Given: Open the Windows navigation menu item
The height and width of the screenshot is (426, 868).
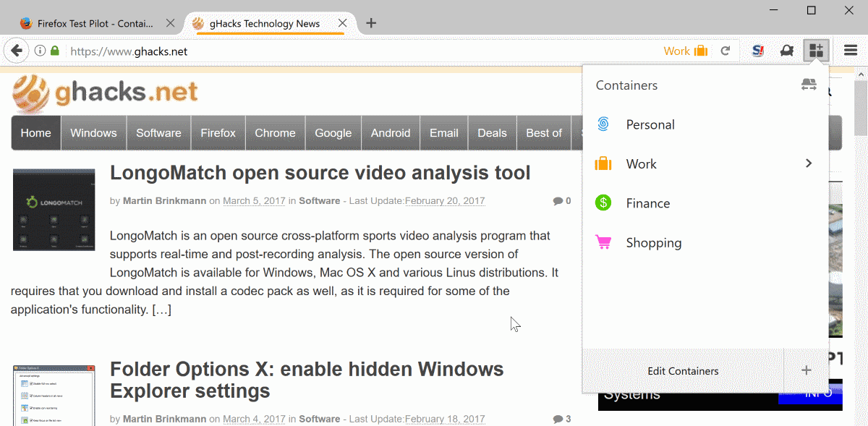Looking at the screenshot, I should click(93, 133).
